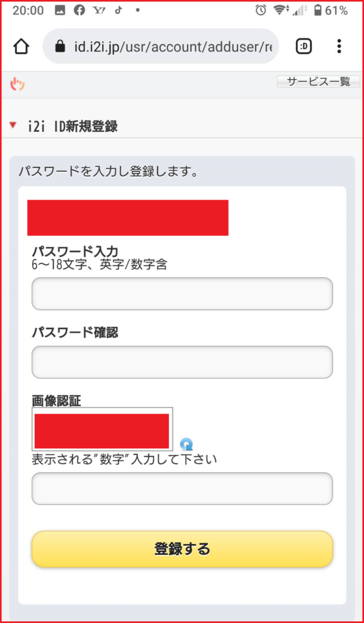Image resolution: width=364 pixels, height=623 pixels.
Task: Tap the Yahoo notification icon
Action: 99,11
